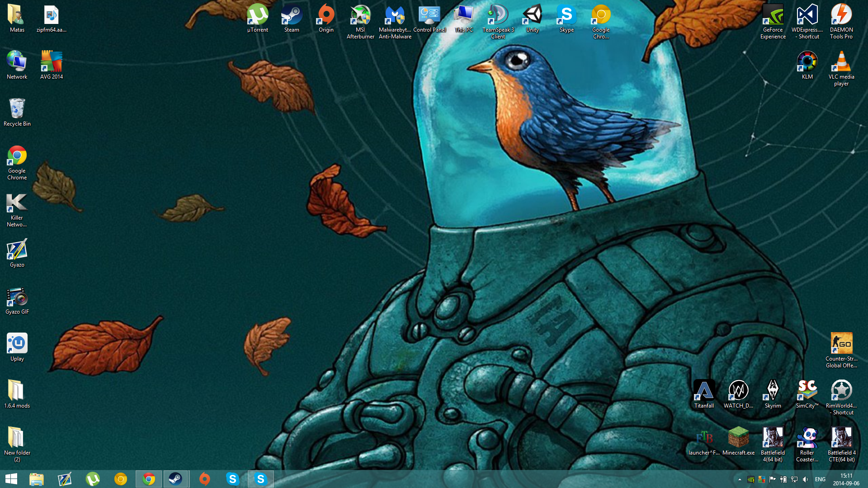The width and height of the screenshot is (868, 488).
Task: Open the Killer Network desktop shortcut
Action: pos(17,210)
